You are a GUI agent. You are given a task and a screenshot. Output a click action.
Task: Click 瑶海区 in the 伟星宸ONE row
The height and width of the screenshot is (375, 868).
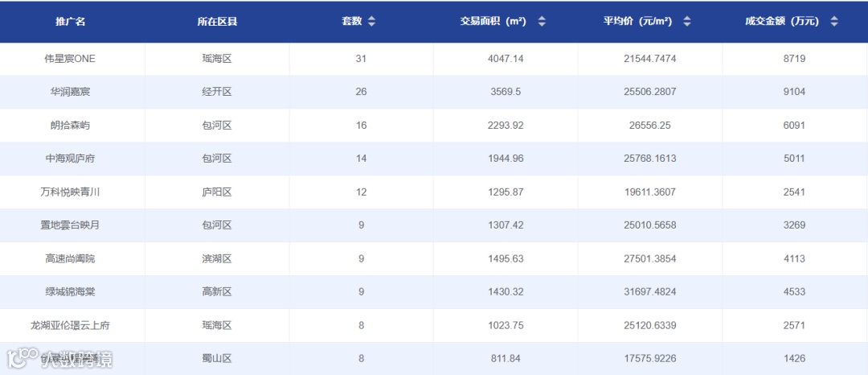pyautogui.click(x=217, y=59)
